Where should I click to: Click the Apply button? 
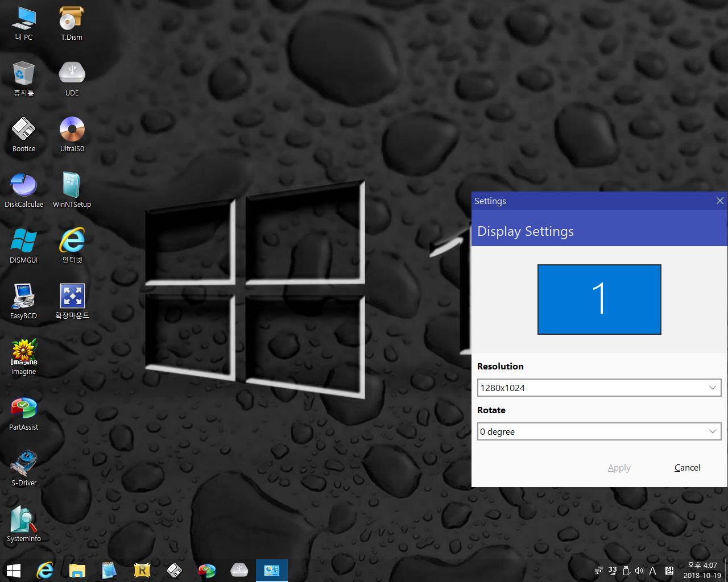[619, 468]
